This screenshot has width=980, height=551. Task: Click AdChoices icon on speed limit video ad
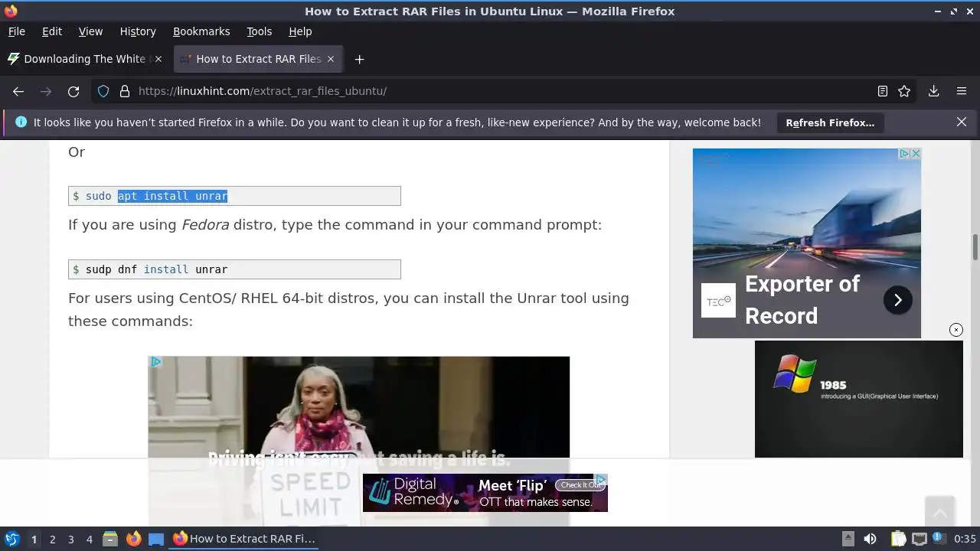155,362
